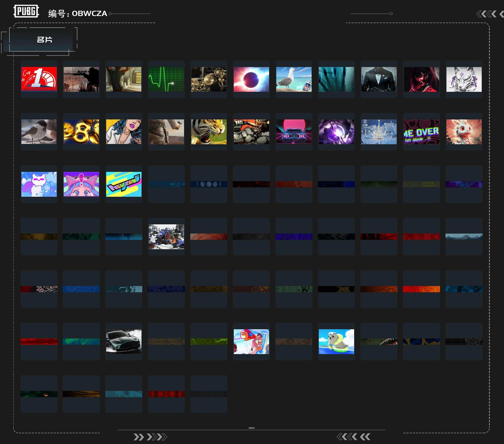This screenshot has height=444, width=504.
Task: Click the top-right chevron arrows
Action: [x=490, y=14]
